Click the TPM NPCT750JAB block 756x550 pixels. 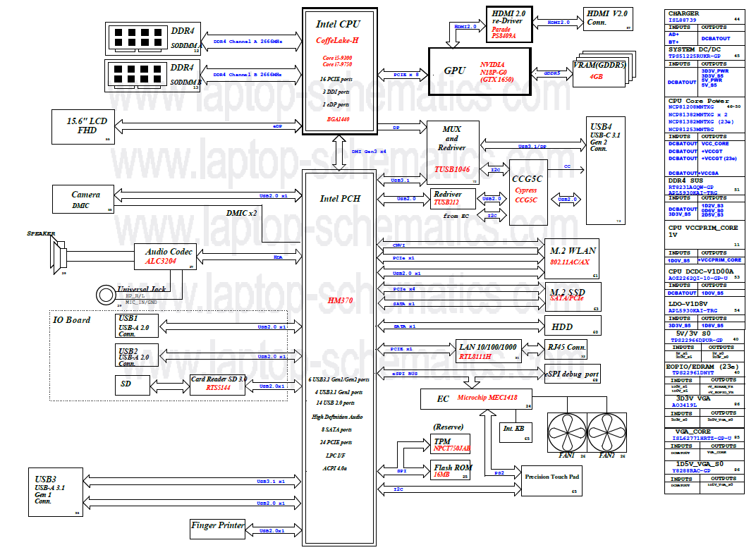[x=451, y=444]
